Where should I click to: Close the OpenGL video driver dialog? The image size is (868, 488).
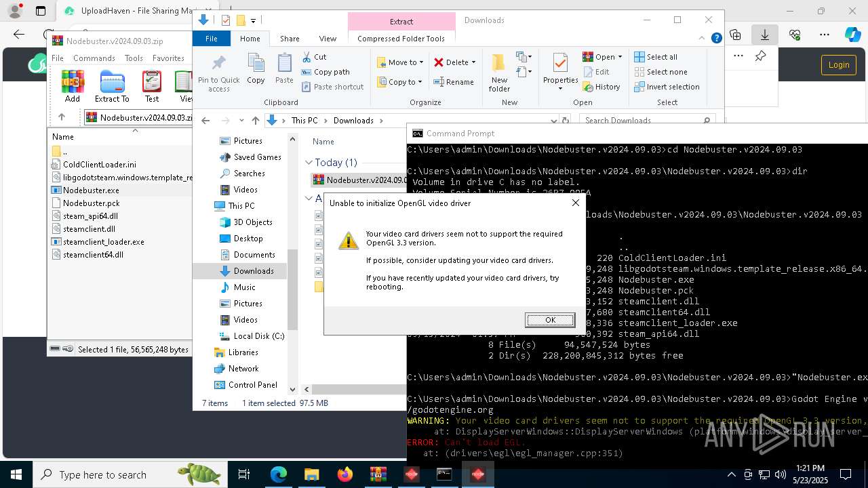click(x=576, y=203)
